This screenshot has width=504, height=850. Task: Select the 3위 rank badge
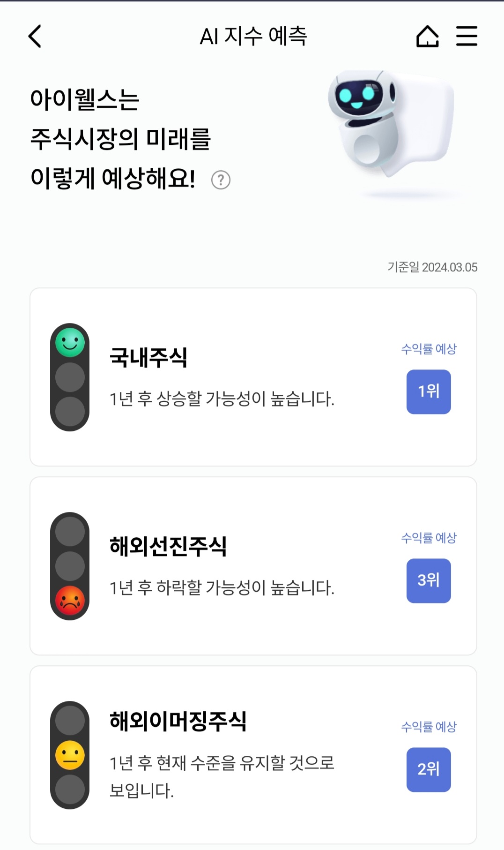[x=429, y=580]
